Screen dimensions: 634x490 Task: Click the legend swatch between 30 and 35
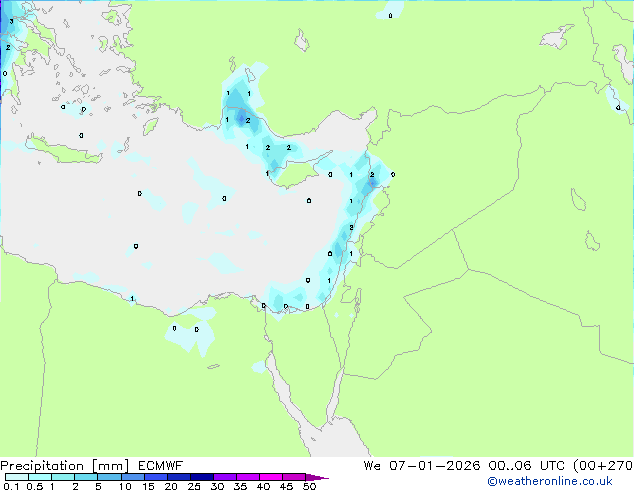tap(225, 477)
